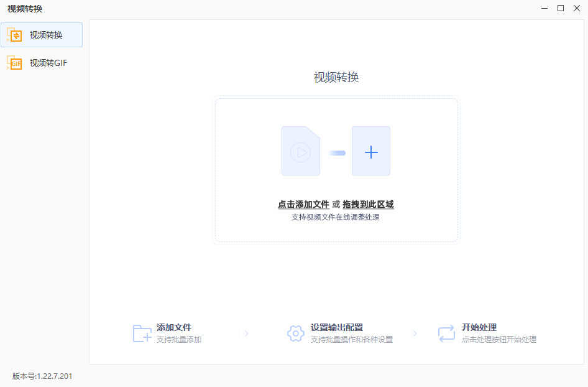Click the 支持批量添加 hint text

[179, 339]
